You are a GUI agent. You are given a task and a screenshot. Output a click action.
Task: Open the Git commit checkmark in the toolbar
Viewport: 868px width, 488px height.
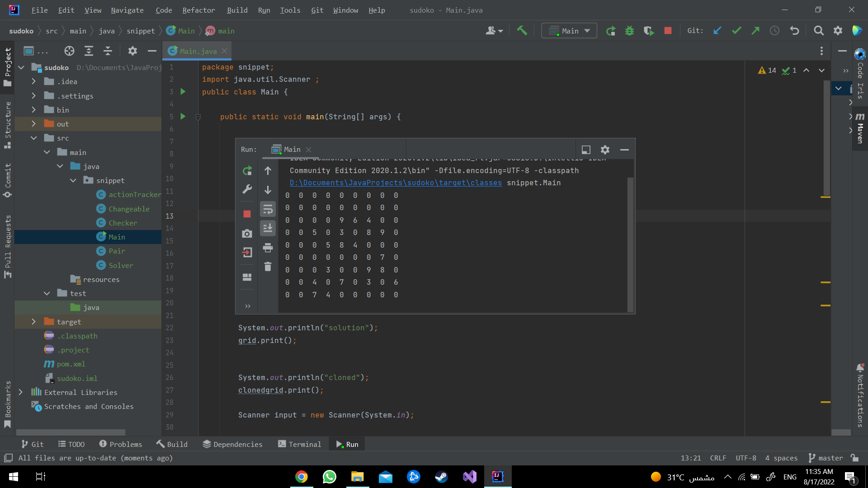pyautogui.click(x=736, y=30)
